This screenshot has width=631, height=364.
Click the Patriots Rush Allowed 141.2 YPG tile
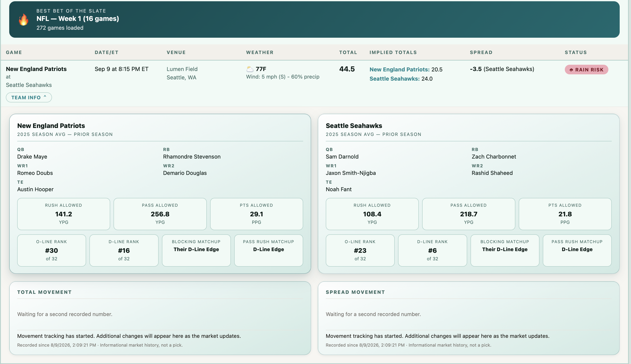(63, 214)
